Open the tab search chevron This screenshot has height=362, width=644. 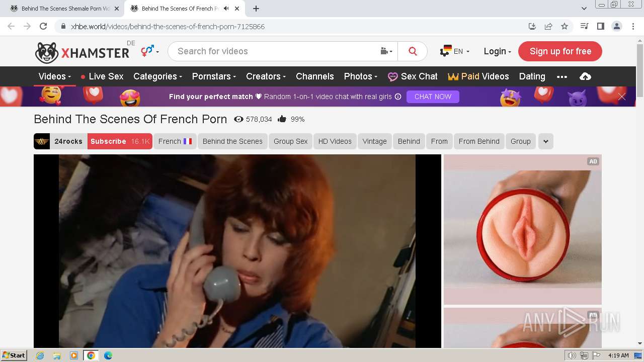[584, 9]
